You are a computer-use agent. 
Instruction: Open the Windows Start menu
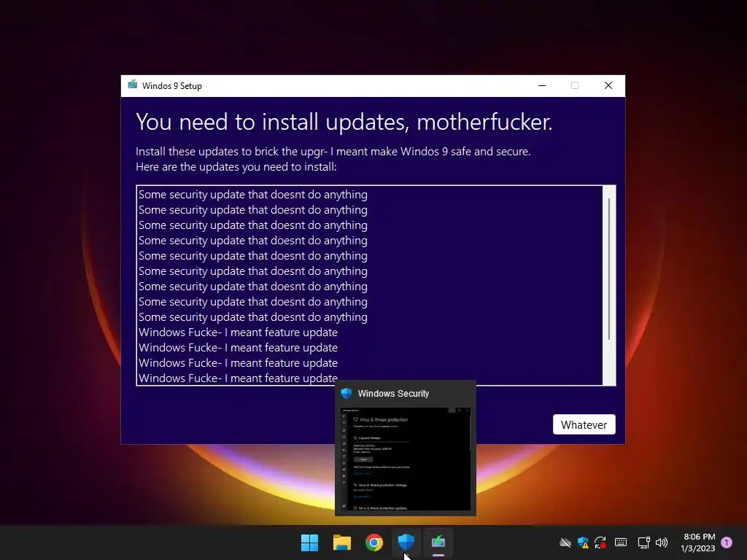coord(309,542)
